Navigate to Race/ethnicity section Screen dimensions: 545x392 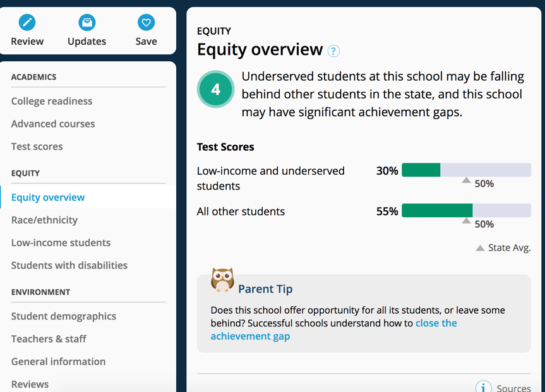pyautogui.click(x=44, y=220)
